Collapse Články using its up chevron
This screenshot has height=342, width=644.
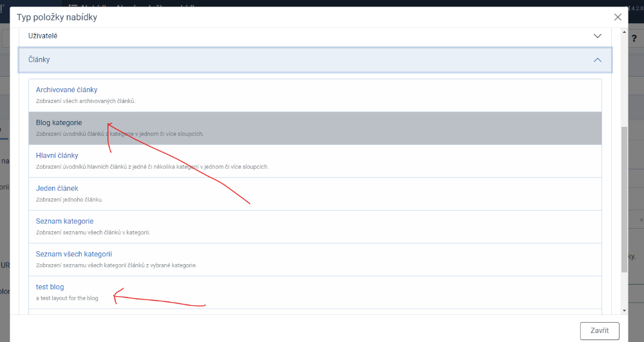coord(597,60)
